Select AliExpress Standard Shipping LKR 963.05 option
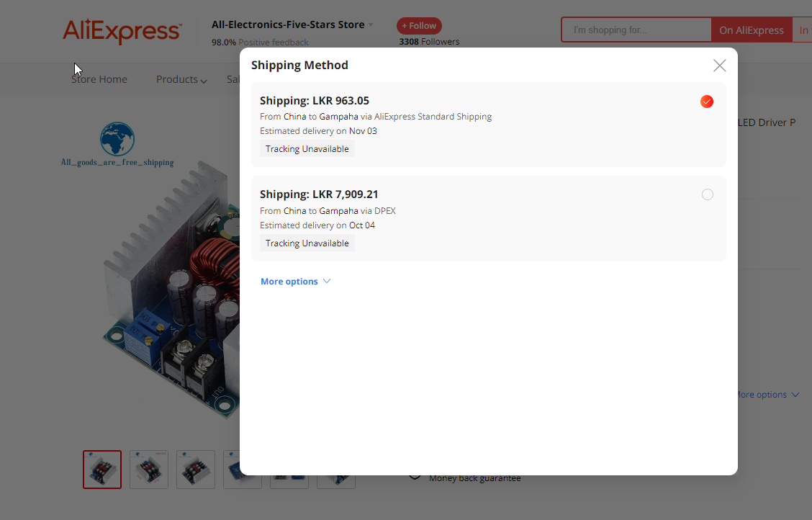 (707, 102)
